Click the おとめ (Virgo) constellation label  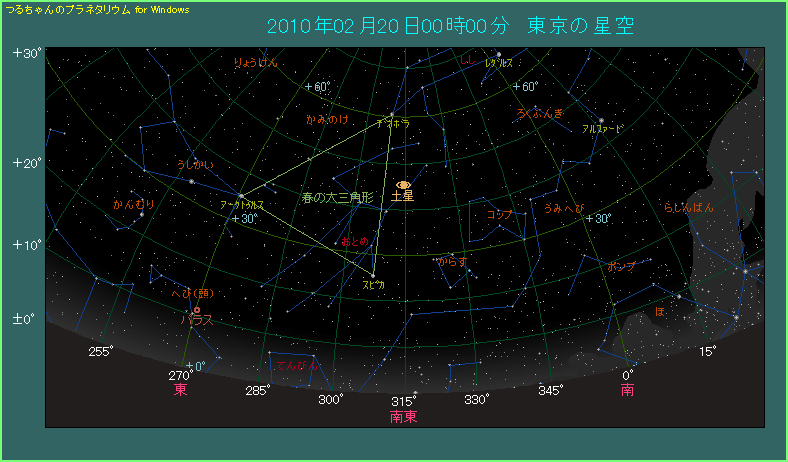click(x=356, y=243)
